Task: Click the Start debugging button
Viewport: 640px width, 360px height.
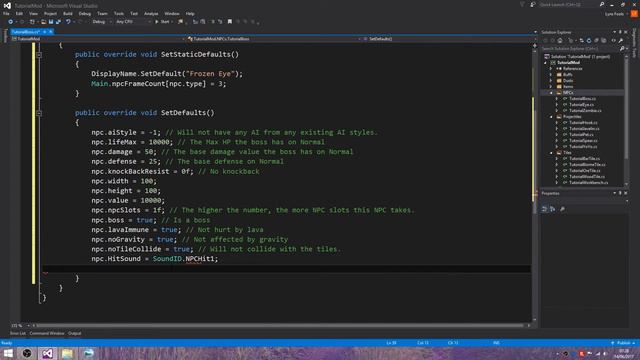Action: 162,22
